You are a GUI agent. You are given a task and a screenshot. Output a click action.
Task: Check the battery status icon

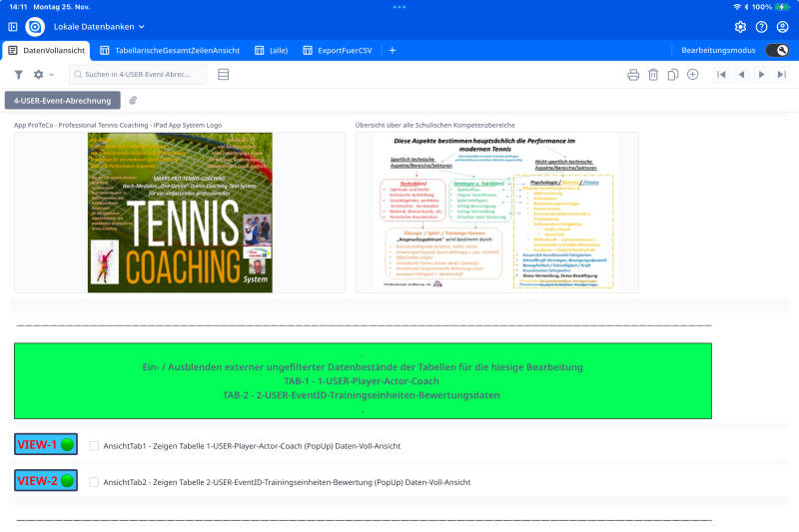782,7
